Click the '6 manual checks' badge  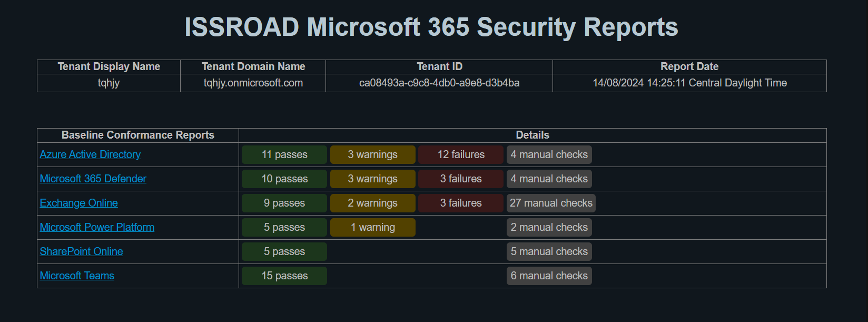549,276
